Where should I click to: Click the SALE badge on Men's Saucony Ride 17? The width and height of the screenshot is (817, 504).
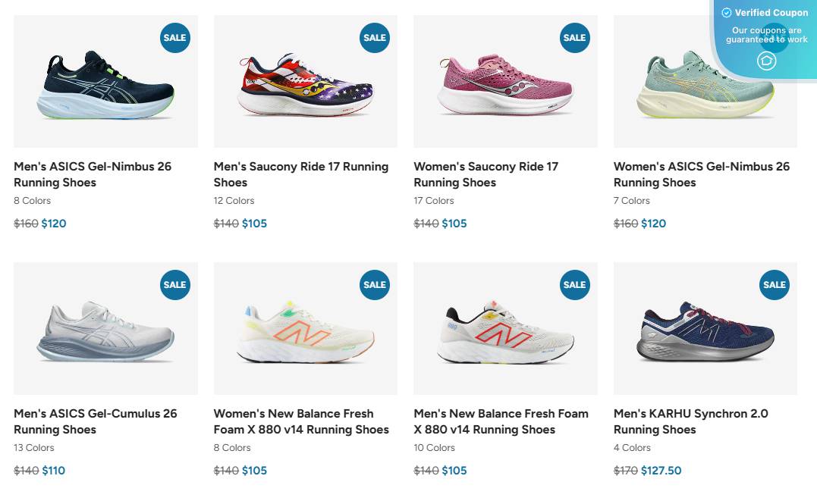tap(374, 37)
